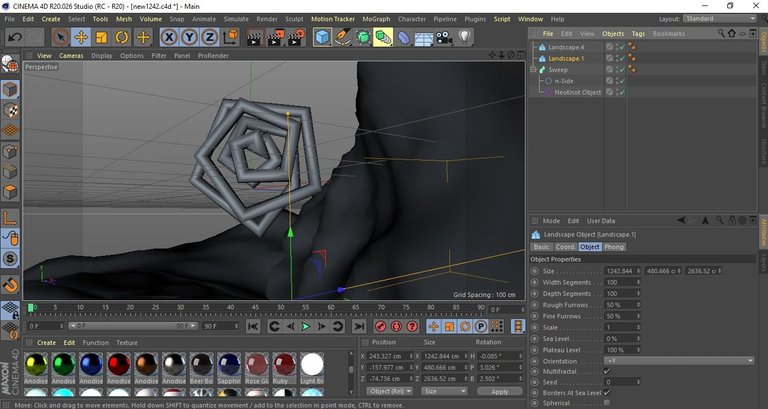The height and width of the screenshot is (409, 768).
Task: Toggle the X axis lock
Action: coord(169,37)
